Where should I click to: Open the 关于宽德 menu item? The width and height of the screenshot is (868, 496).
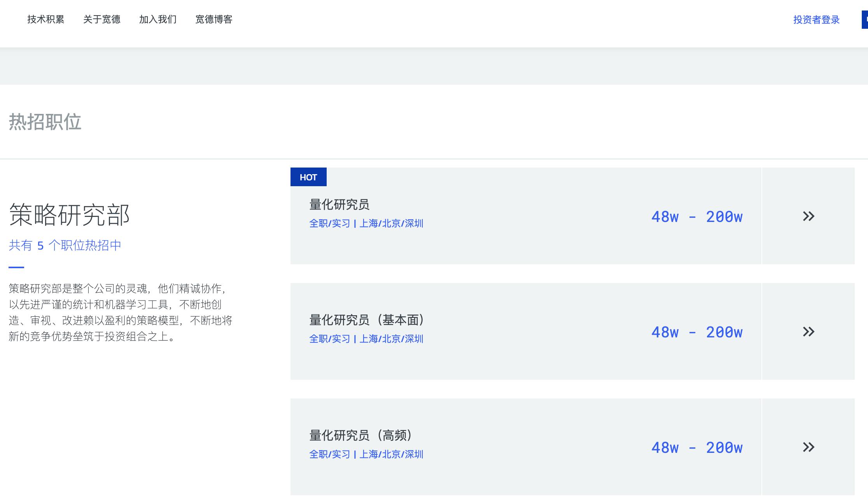[x=102, y=19]
